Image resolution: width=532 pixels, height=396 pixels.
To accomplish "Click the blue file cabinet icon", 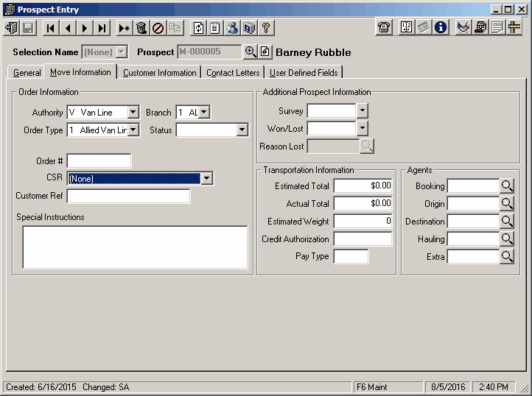I will (x=249, y=28).
